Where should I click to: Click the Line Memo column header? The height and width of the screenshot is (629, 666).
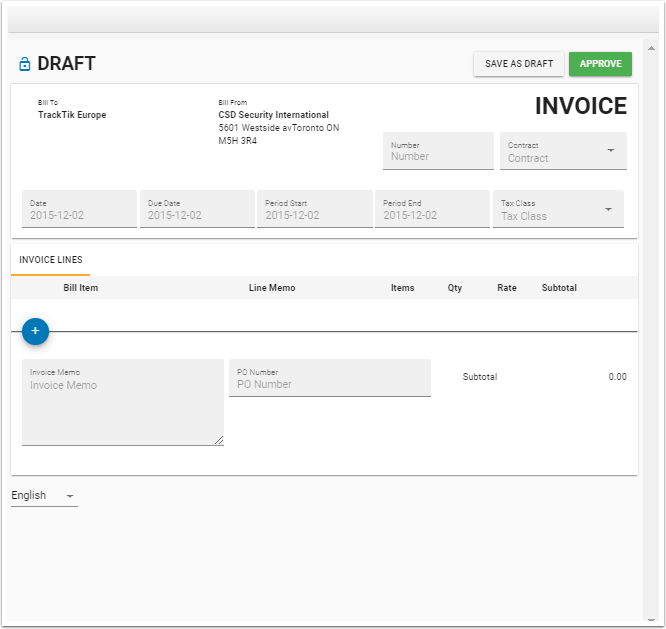pos(272,288)
